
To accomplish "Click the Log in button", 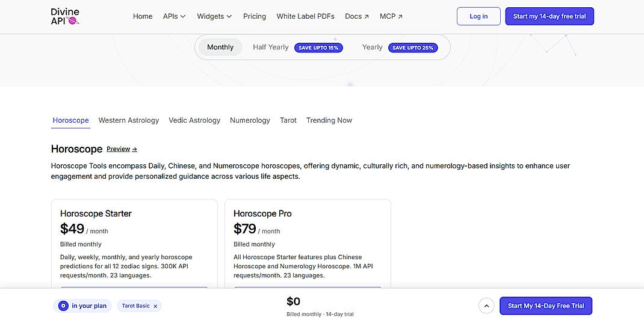I will pos(478,16).
